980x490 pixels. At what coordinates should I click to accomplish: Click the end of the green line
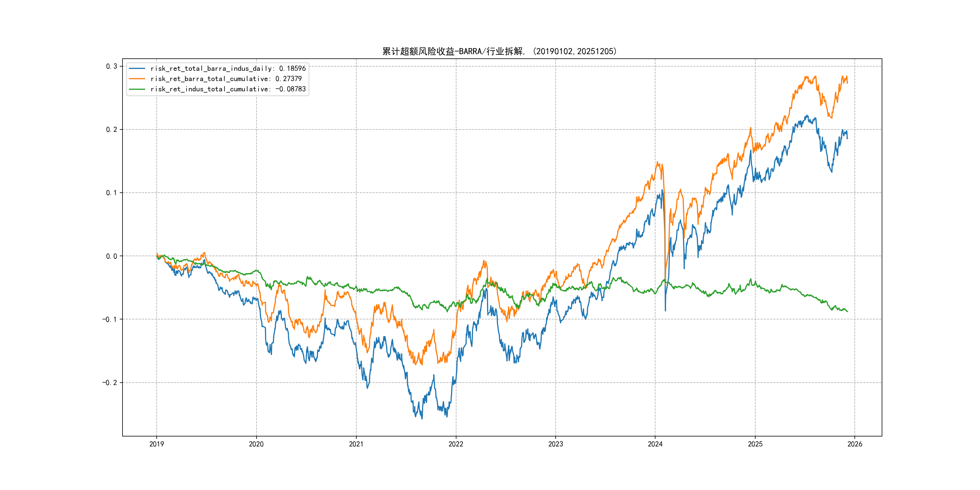point(847,312)
